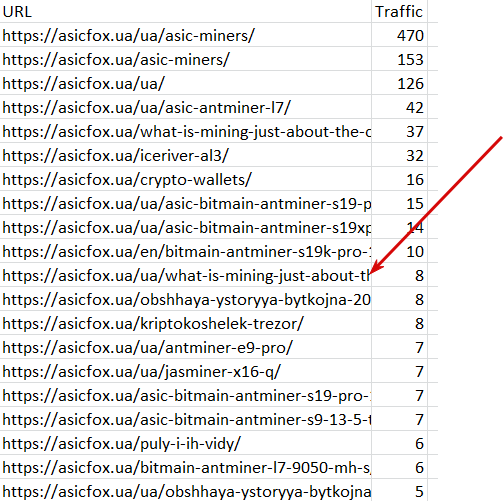
Task: Click the asicfox.ua/ua/asic-miners/ URL cell
Action: point(186,35)
